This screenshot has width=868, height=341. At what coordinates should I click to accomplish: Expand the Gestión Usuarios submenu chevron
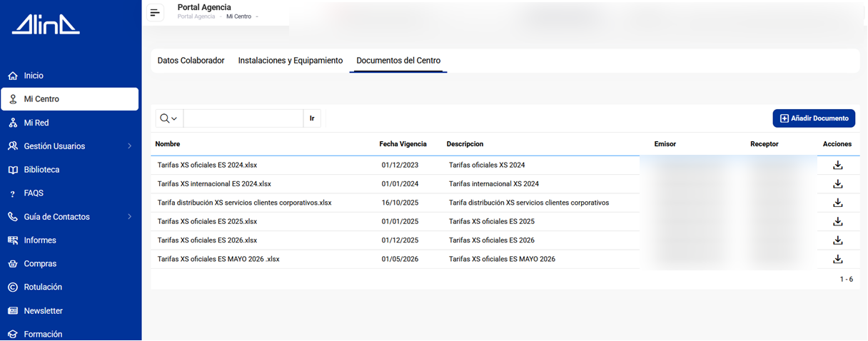(130, 146)
